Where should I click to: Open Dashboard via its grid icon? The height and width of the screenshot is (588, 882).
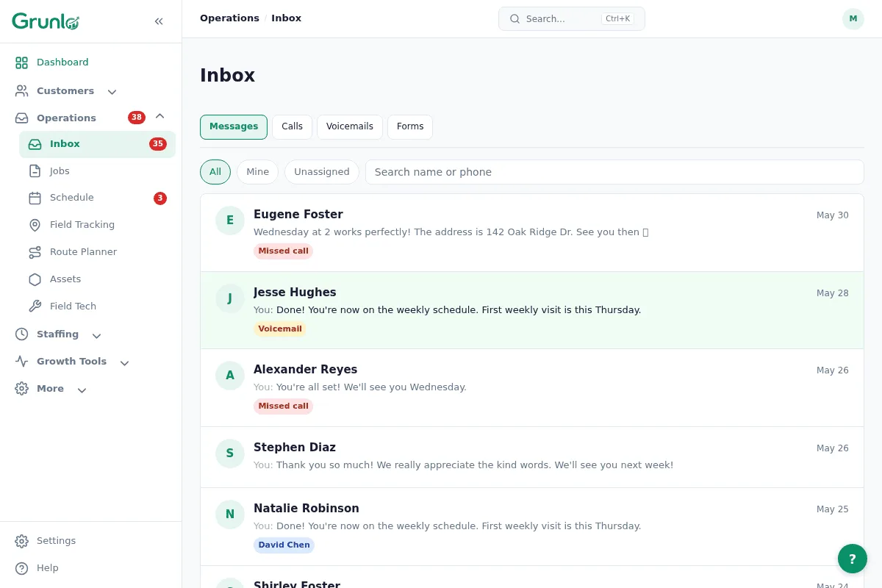22,62
